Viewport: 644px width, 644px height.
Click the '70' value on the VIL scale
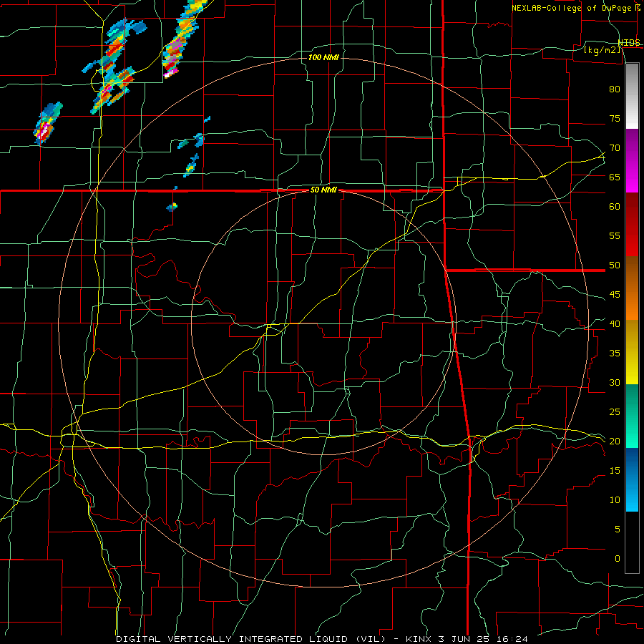615,148
